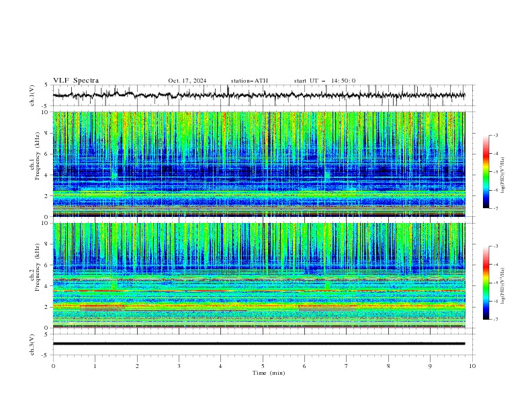Click the time axis tick label "5"
Image resolution: width=532 pixels, height=411 pixels.
click(x=263, y=366)
